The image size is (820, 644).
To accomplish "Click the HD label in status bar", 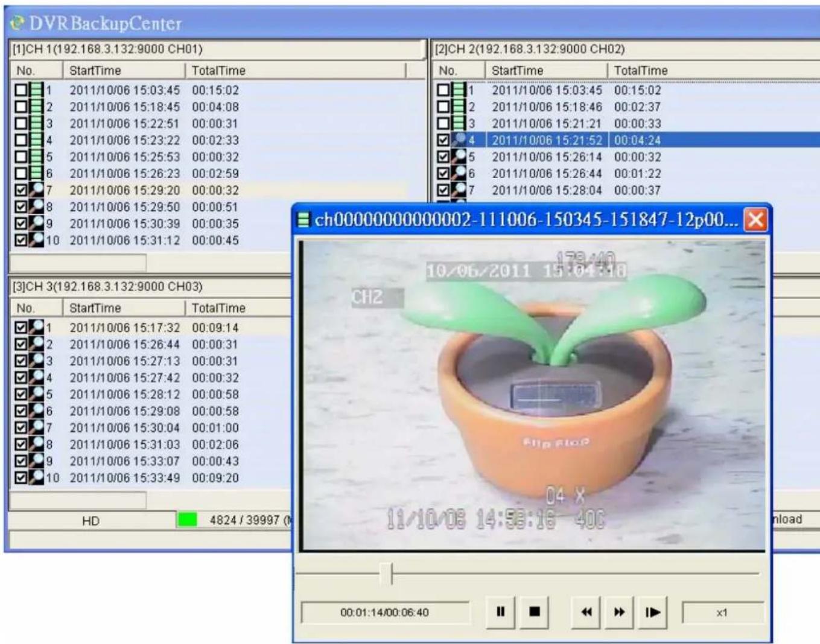I will click(91, 520).
